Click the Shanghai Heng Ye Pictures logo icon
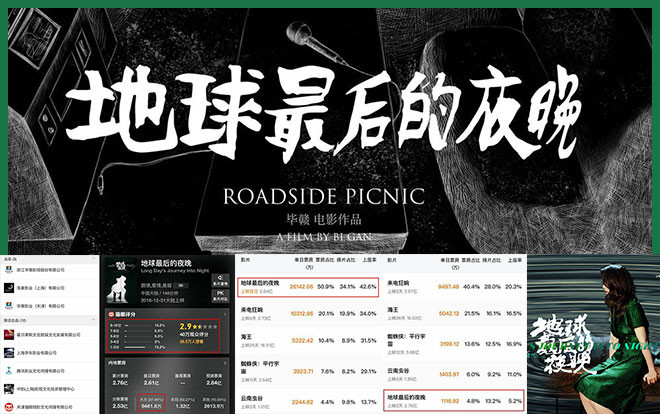Image resolution: width=660 pixels, height=414 pixels. pos(8,352)
